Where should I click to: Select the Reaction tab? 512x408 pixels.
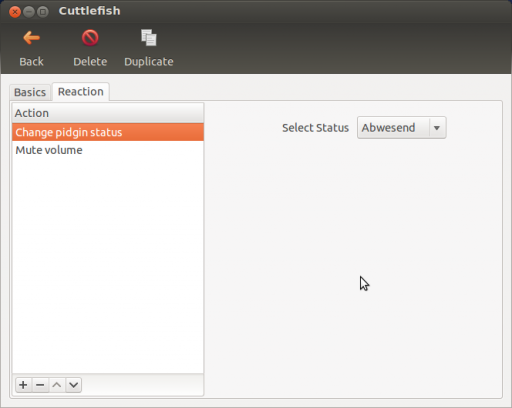(x=81, y=92)
